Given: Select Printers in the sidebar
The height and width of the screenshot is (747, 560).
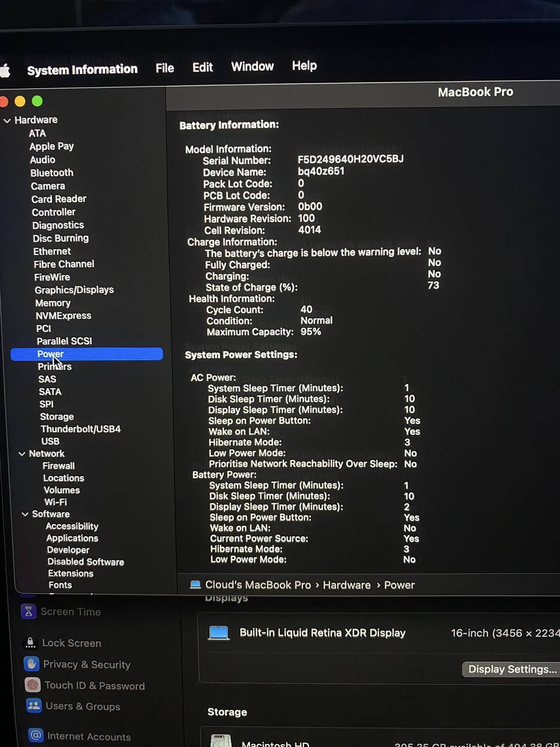Looking at the screenshot, I should pos(55,366).
